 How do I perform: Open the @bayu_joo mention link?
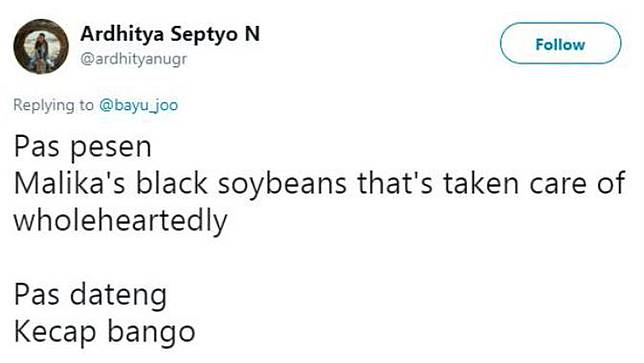point(138,106)
